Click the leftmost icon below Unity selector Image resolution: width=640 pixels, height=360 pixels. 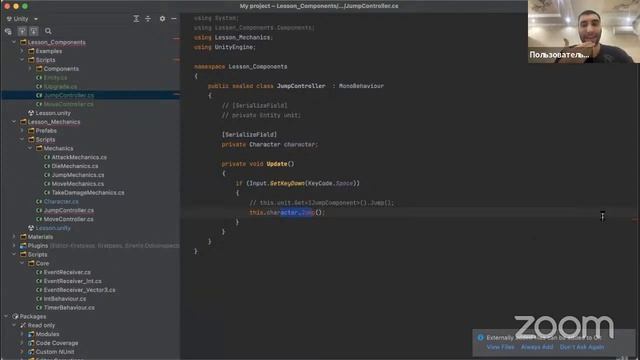click(8, 31)
